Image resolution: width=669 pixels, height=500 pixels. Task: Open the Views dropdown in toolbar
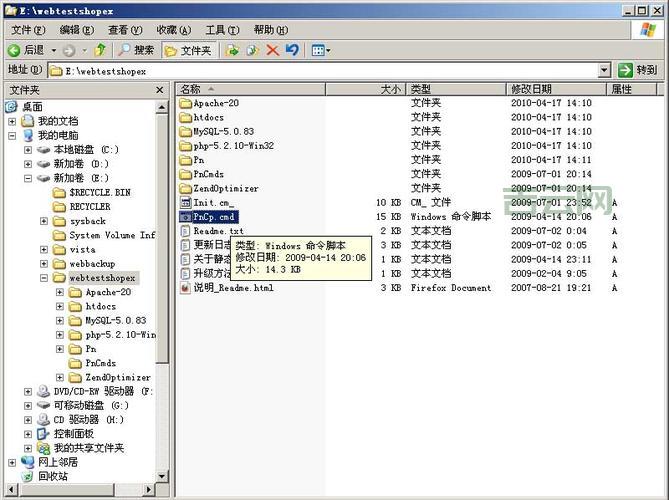pos(321,50)
